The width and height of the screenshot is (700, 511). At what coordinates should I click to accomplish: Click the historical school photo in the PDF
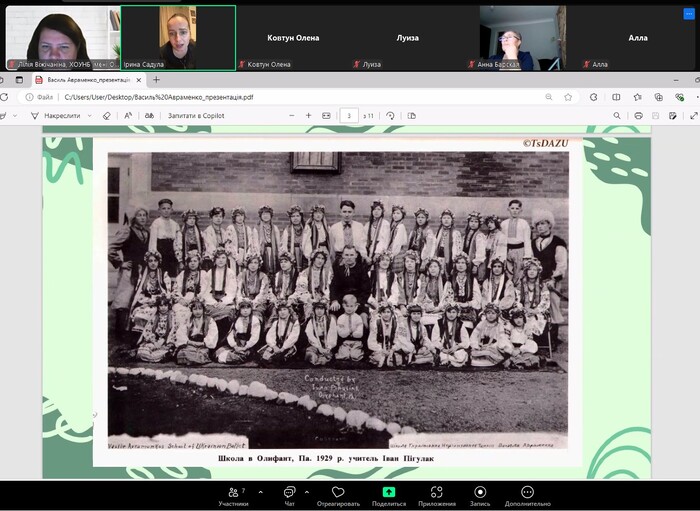(338, 300)
